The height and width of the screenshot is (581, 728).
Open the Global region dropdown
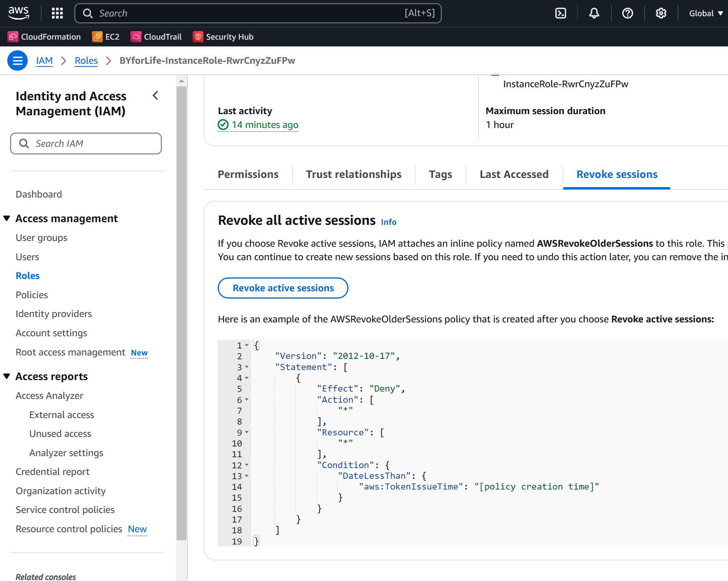coord(706,13)
